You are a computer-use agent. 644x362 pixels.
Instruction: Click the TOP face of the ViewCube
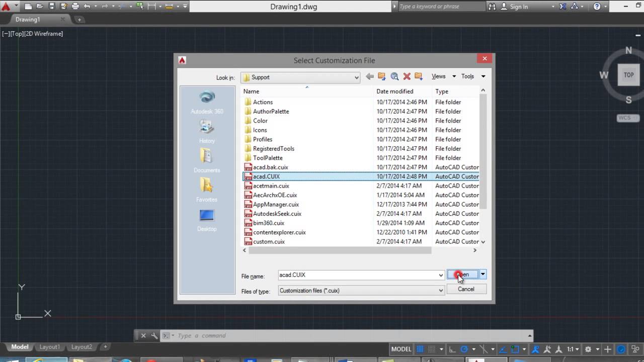coord(628,75)
